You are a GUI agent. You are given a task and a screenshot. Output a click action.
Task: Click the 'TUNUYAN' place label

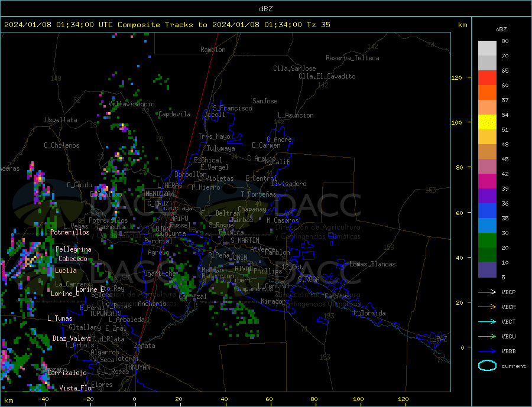[137, 367]
